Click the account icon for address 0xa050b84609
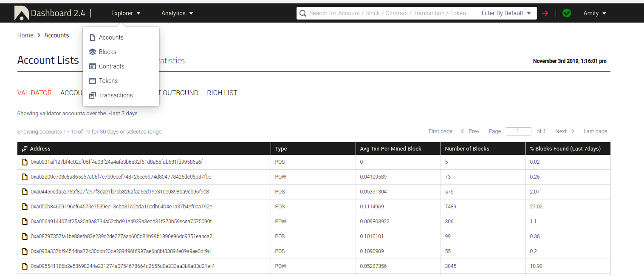The image size is (644, 276). (x=25, y=207)
